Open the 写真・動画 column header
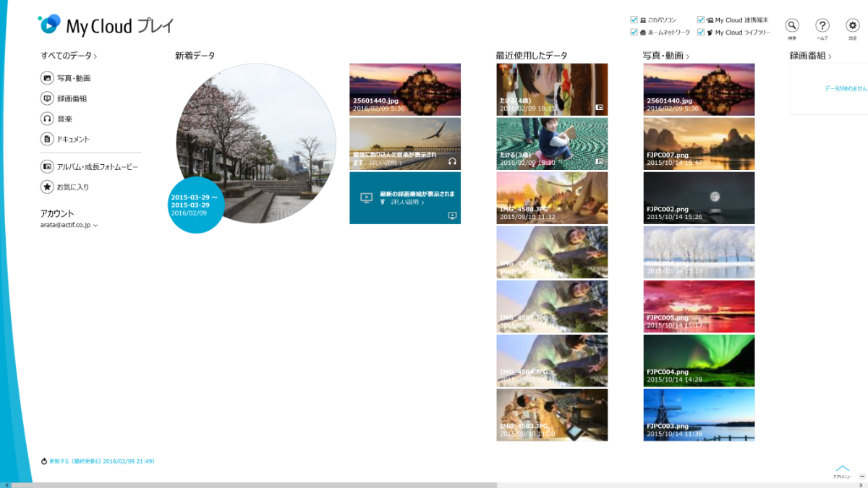The height and width of the screenshot is (488, 868). pyautogui.click(x=665, y=56)
